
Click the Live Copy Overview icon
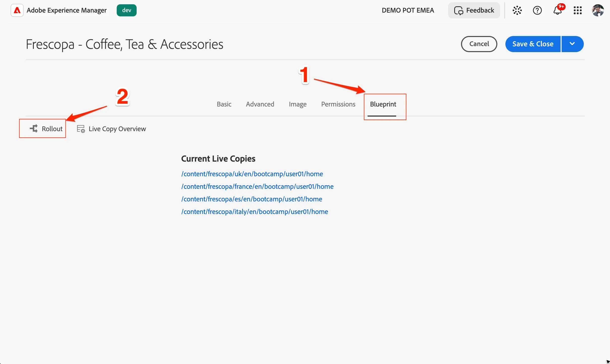(81, 129)
